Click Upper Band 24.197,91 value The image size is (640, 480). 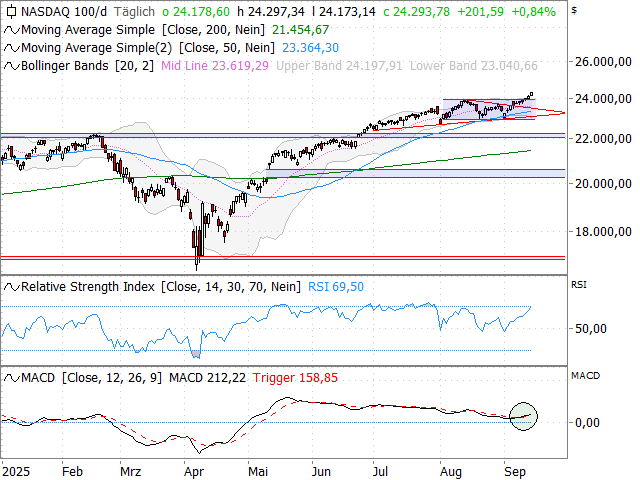[339, 66]
